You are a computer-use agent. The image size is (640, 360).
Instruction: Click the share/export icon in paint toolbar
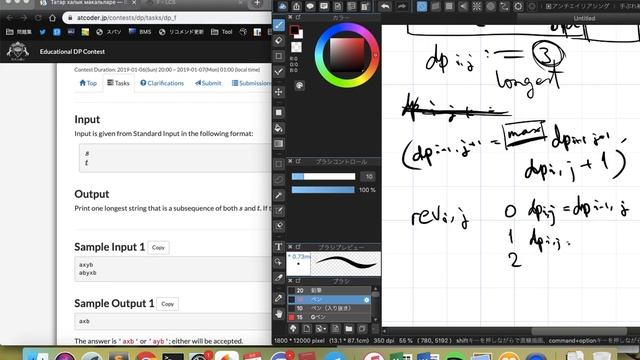(296, 6)
